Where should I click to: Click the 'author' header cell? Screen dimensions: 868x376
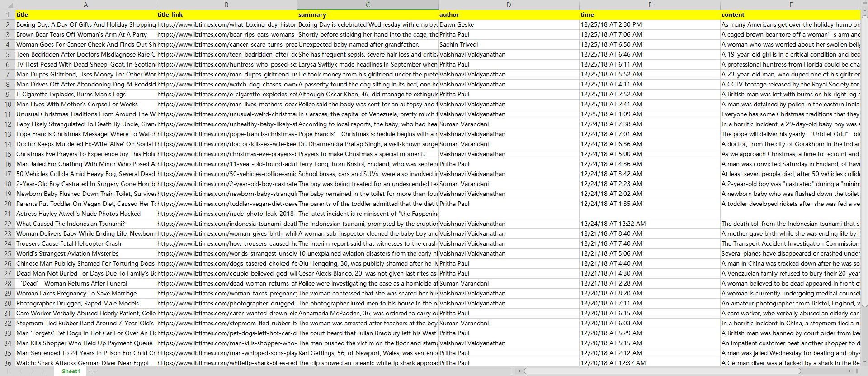click(509, 14)
